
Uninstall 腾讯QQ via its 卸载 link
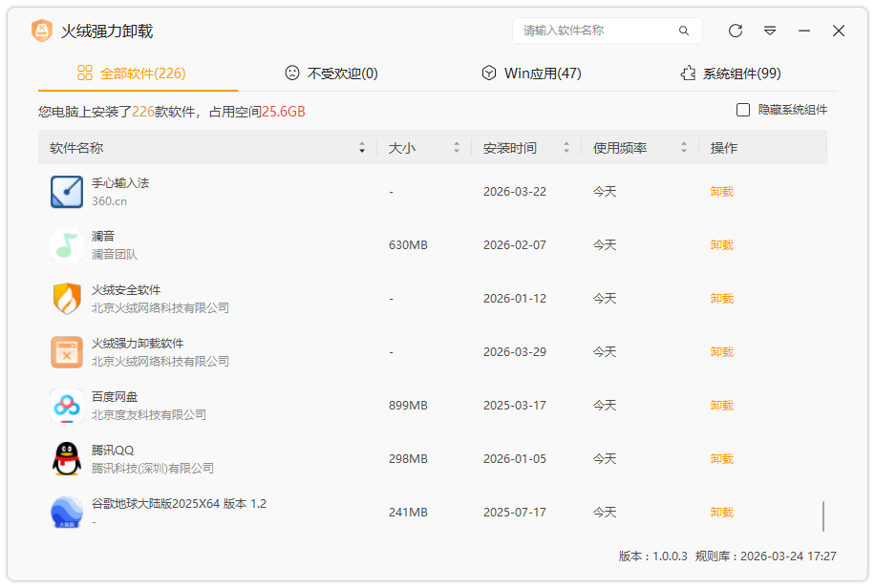[x=722, y=459]
